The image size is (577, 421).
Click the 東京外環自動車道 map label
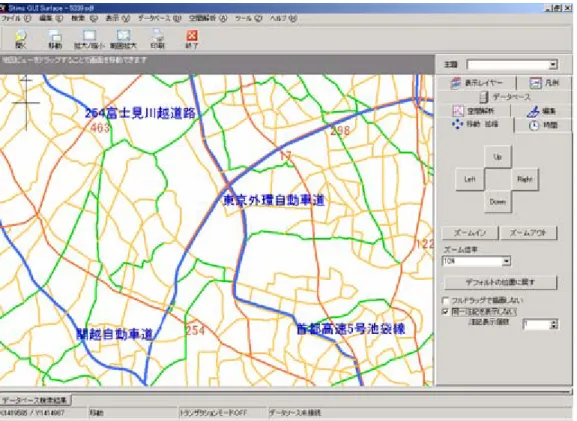275,200
